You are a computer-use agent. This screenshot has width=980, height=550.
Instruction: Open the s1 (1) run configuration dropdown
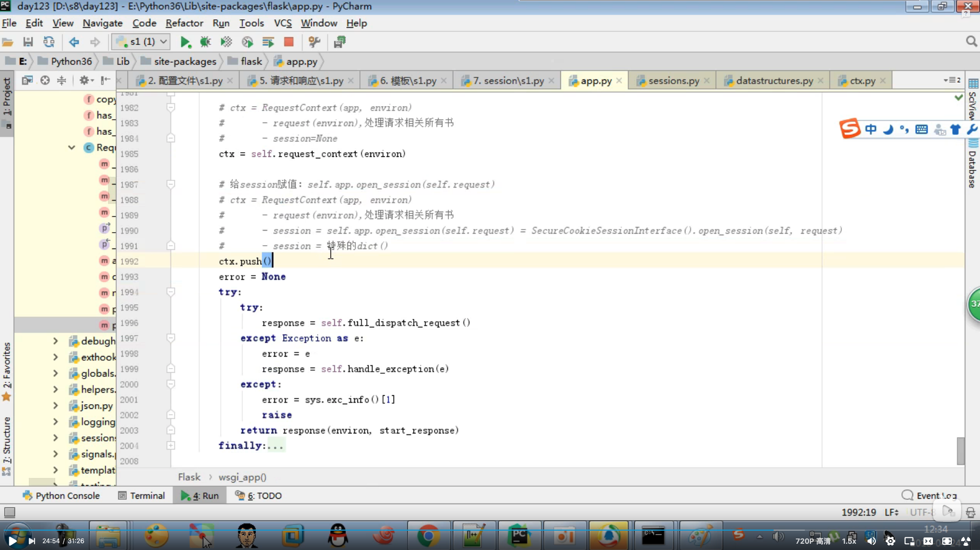pos(141,42)
